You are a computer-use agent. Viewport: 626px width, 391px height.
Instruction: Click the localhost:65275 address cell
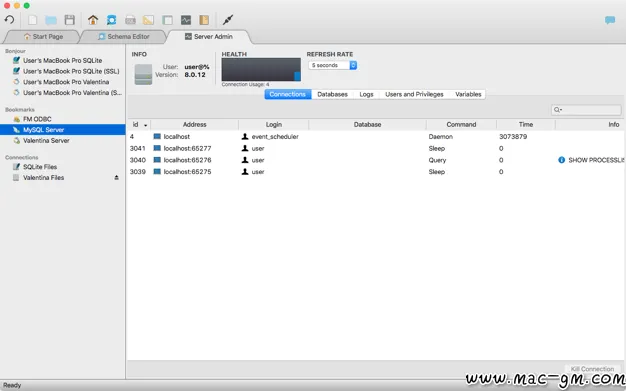click(x=187, y=172)
